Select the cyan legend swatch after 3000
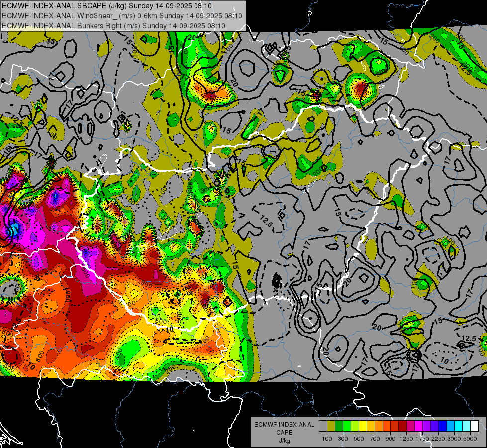This screenshot has width=487, height=448. [x=459, y=426]
